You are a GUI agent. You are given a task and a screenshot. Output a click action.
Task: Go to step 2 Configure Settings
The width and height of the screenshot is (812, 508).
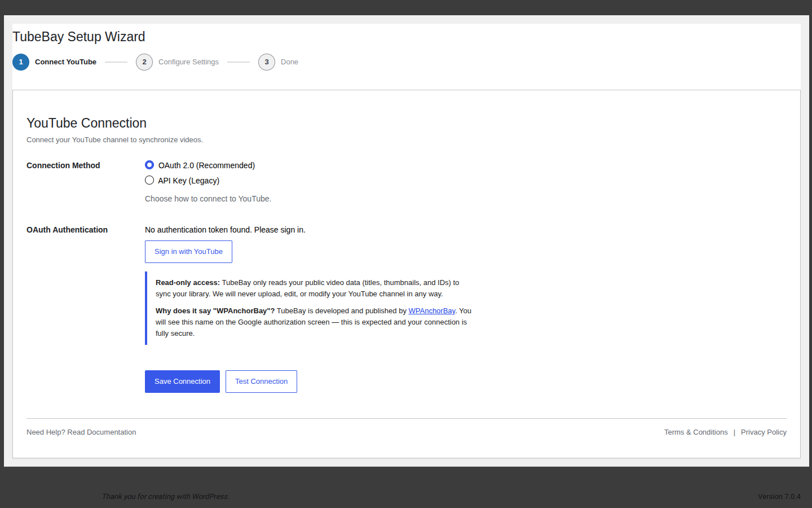coord(178,62)
